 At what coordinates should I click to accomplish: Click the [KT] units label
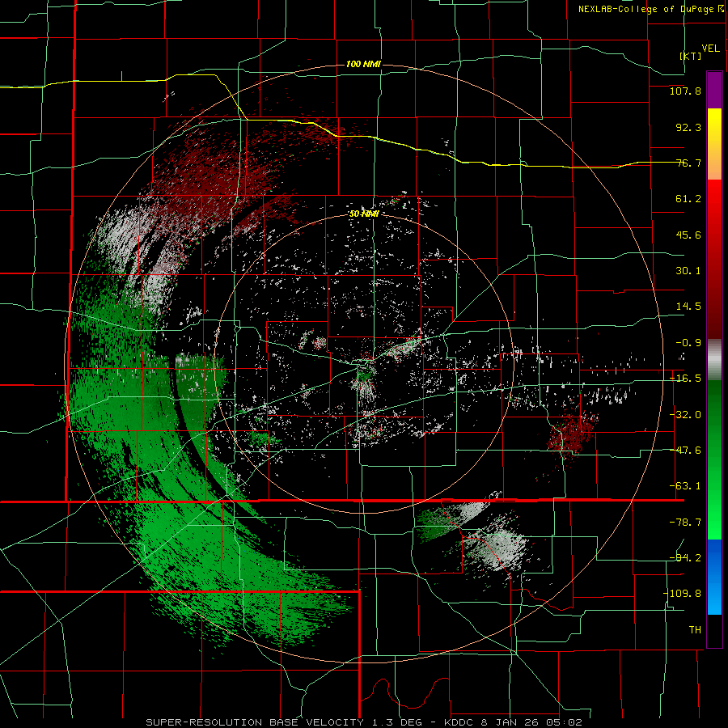(x=691, y=56)
